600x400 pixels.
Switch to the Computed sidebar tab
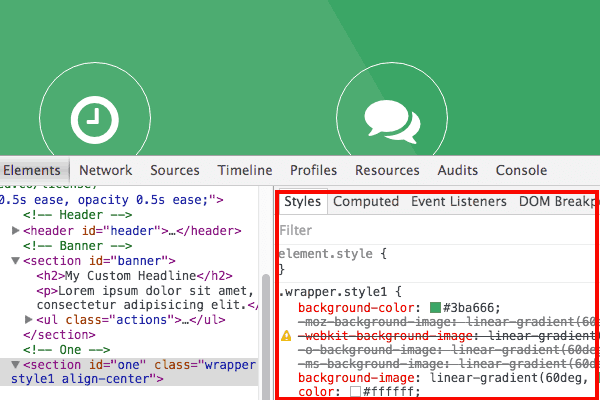pos(366,202)
